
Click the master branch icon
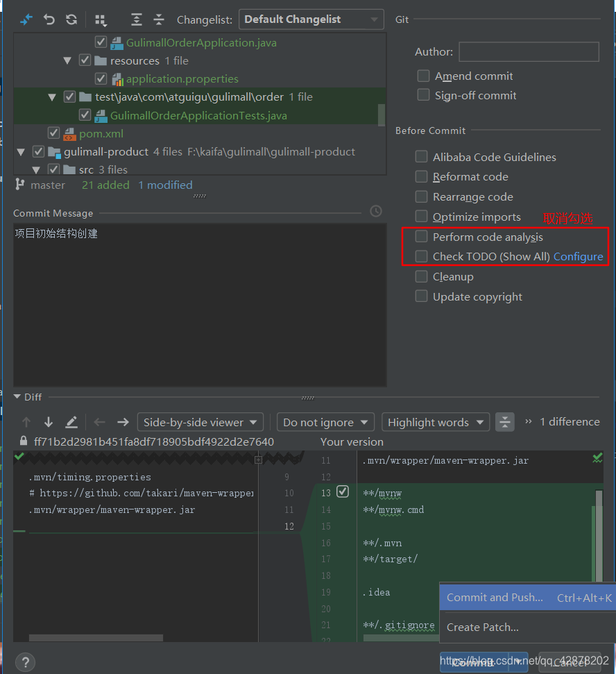click(19, 185)
